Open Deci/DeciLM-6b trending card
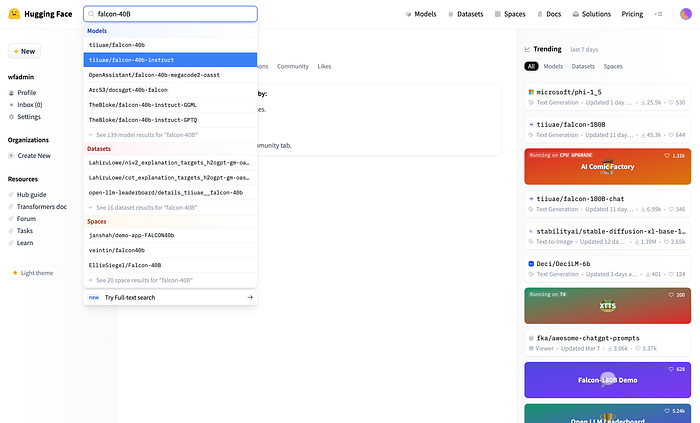Image resolution: width=700 pixels, height=423 pixels. tap(608, 269)
